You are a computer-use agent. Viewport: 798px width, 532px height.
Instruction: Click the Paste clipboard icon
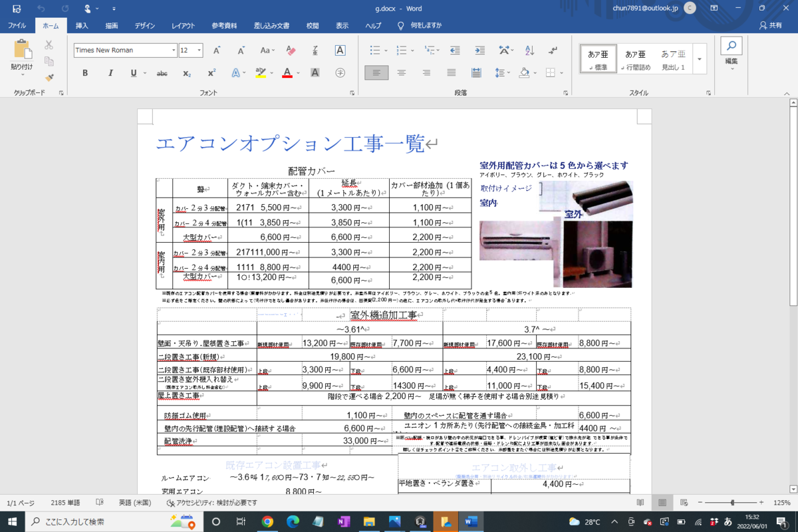coord(22,50)
